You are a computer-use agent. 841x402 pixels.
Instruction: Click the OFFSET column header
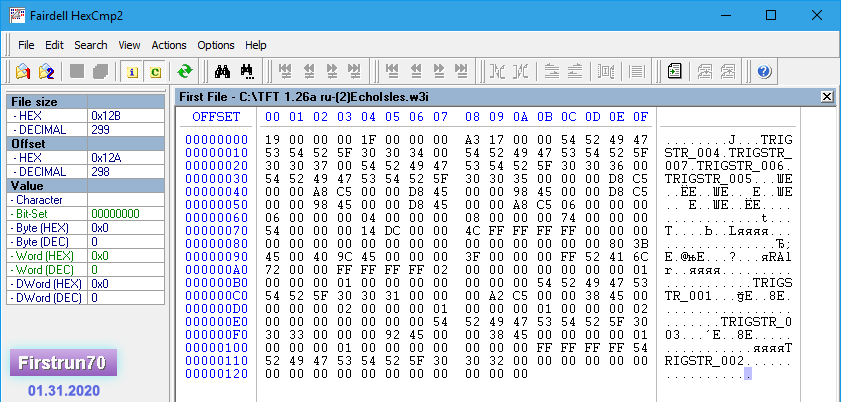(x=216, y=117)
